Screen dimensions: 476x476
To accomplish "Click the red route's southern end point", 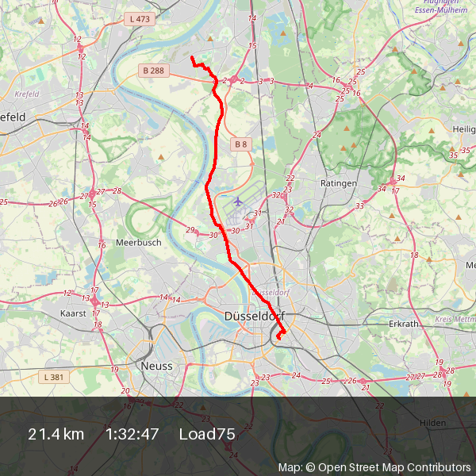I will [x=278, y=336].
